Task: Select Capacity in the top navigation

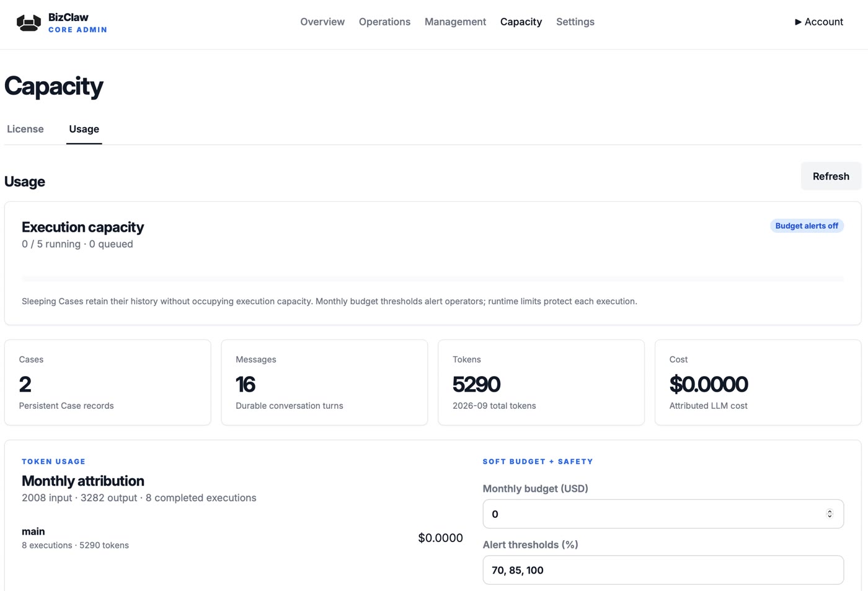Action: coord(521,22)
